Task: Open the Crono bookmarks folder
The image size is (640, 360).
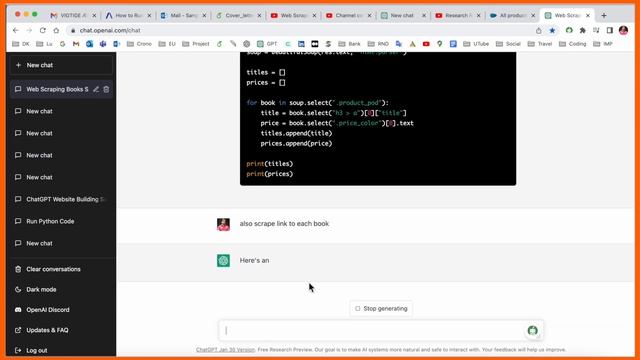Action: 139,44
